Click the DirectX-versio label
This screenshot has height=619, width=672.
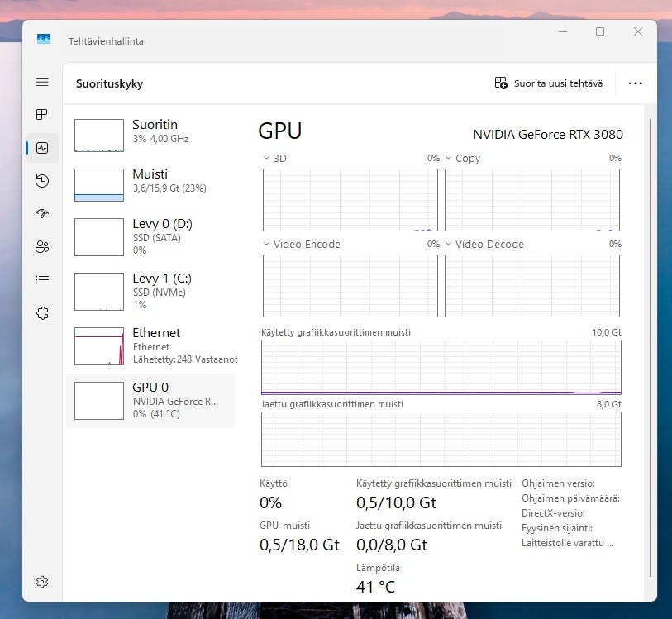tap(553, 512)
